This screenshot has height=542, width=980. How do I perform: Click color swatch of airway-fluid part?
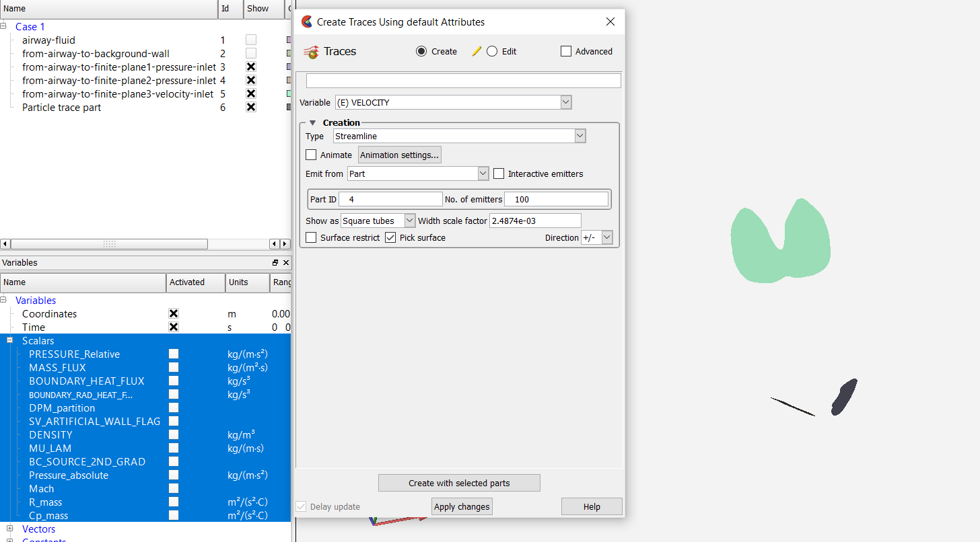[x=289, y=40]
